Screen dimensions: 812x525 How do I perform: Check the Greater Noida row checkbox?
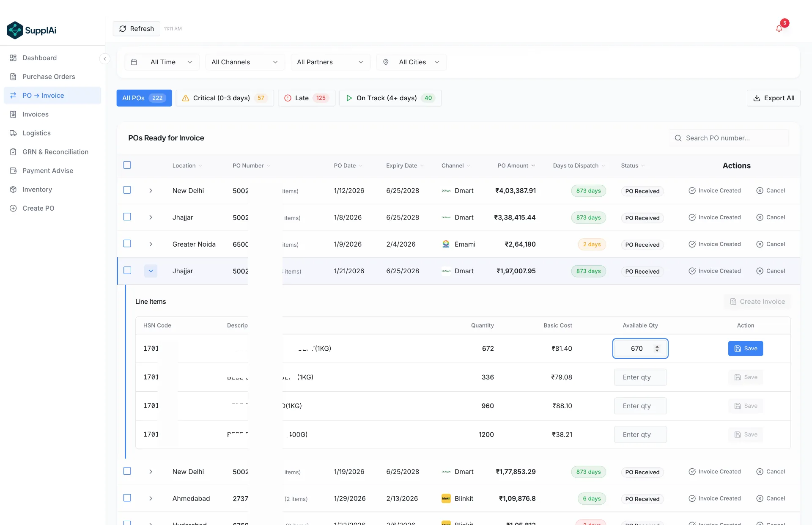click(127, 244)
